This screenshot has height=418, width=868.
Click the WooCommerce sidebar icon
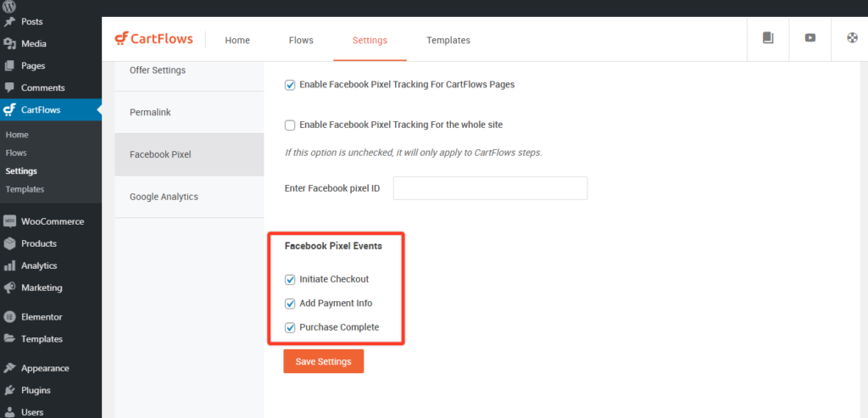coord(9,221)
